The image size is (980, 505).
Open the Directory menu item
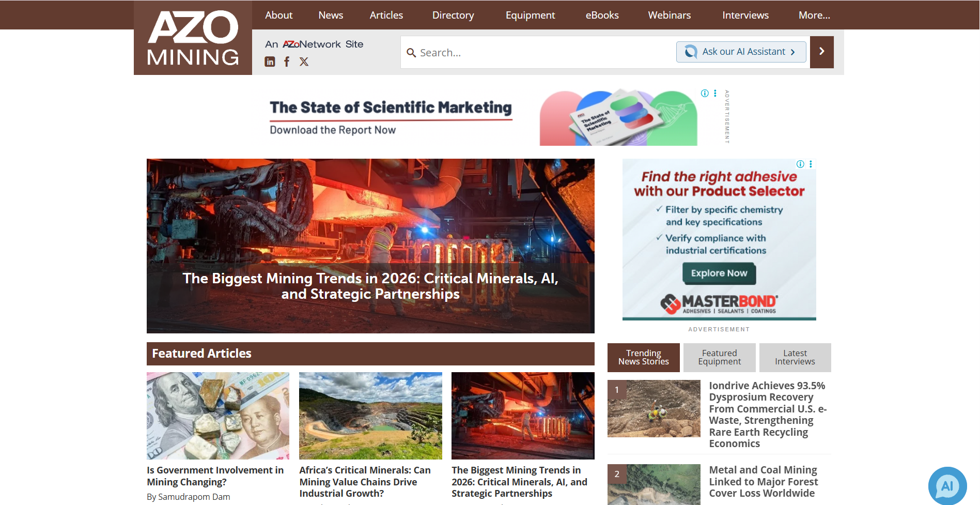pyautogui.click(x=453, y=15)
